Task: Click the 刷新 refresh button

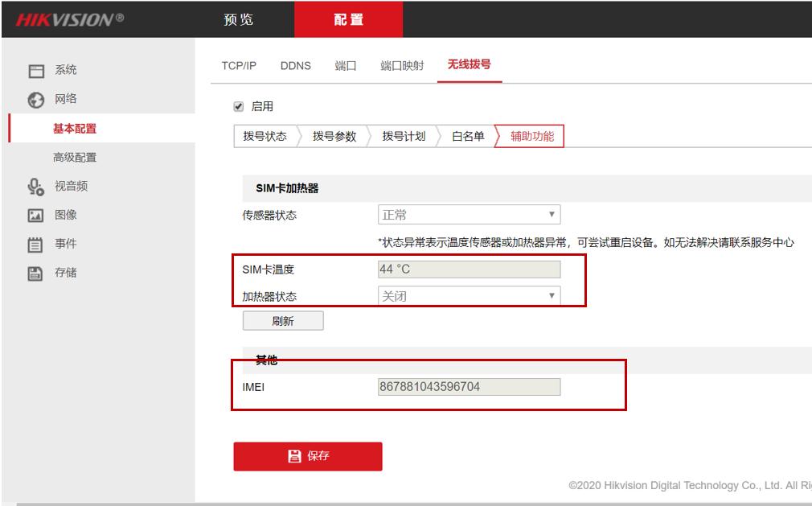Action: point(284,320)
